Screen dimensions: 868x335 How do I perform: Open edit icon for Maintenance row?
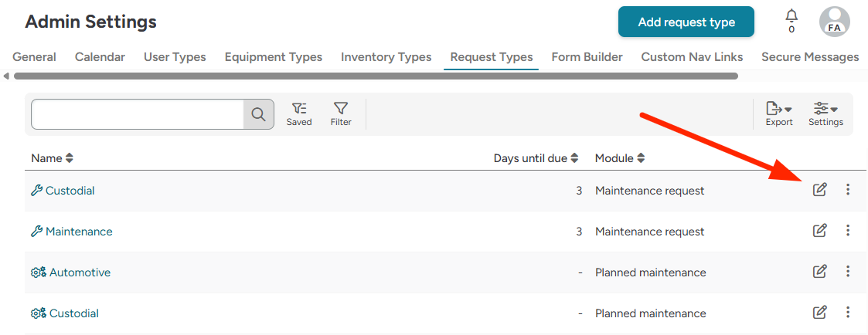819,231
